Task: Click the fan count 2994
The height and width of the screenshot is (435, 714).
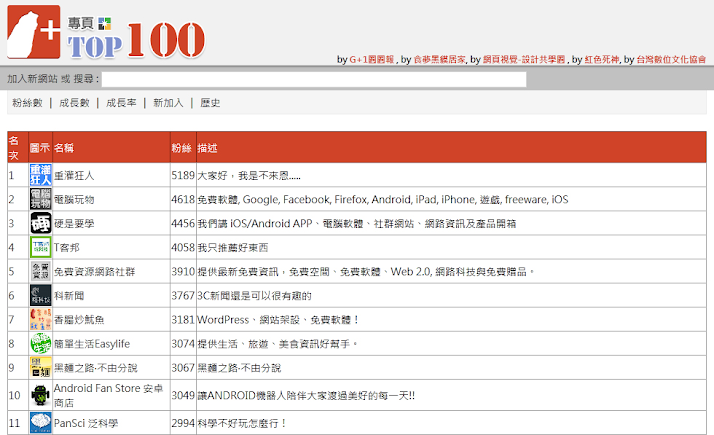Action: pos(183,423)
